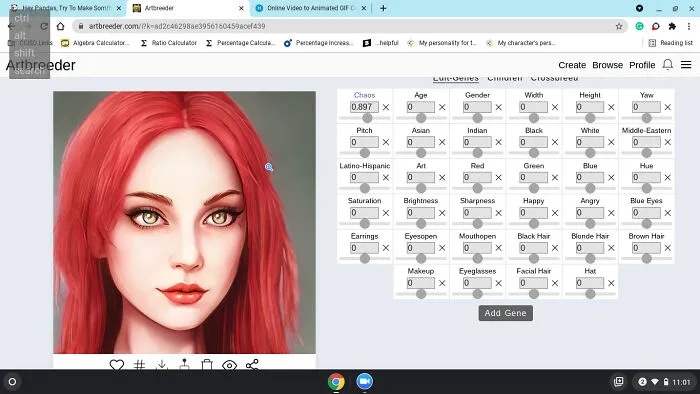Click the Chaos slider handle
The width and height of the screenshot is (700, 394).
(x=367, y=118)
